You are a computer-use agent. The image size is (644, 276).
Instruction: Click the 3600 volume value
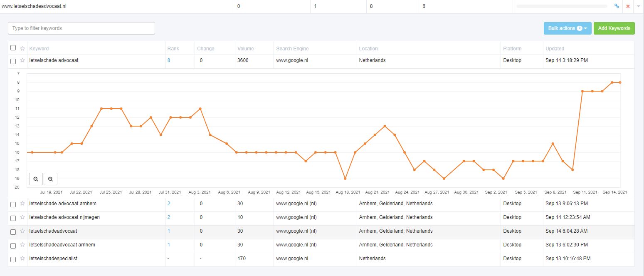(243, 60)
